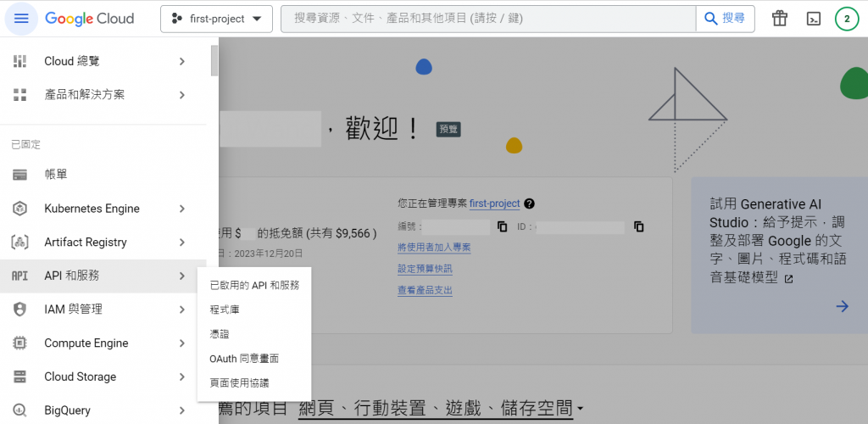
Task: Expand Cloud Storage submenu chevron
Action: pos(182,377)
